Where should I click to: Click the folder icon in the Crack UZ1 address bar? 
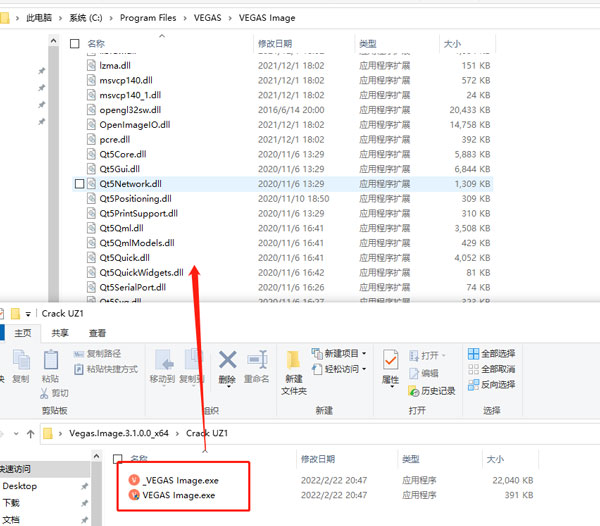click(x=48, y=433)
